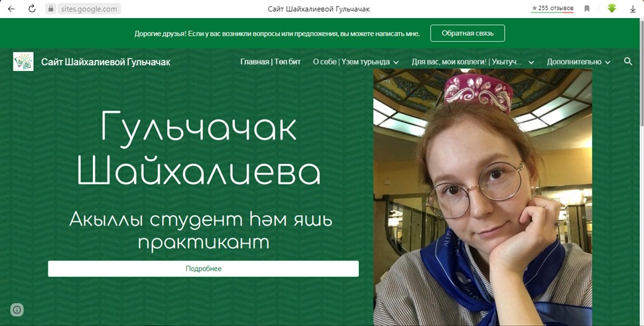Click the lock icon in the address bar
644x326 pixels.
click(50, 9)
